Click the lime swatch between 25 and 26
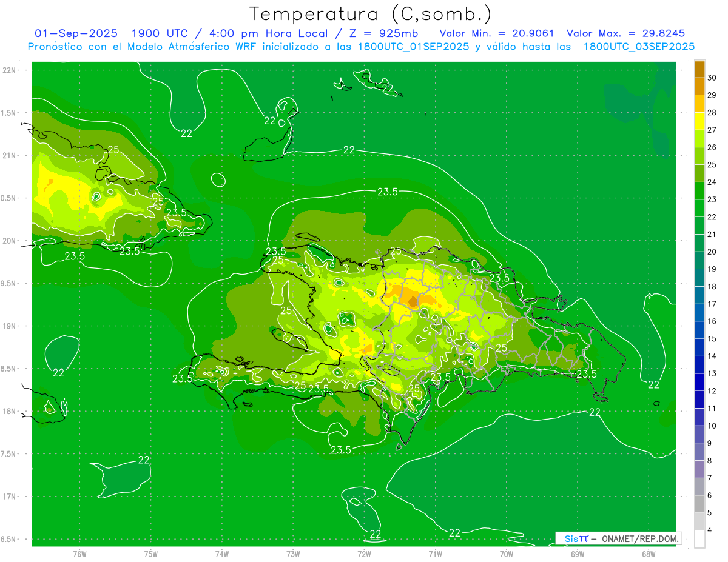 point(699,156)
